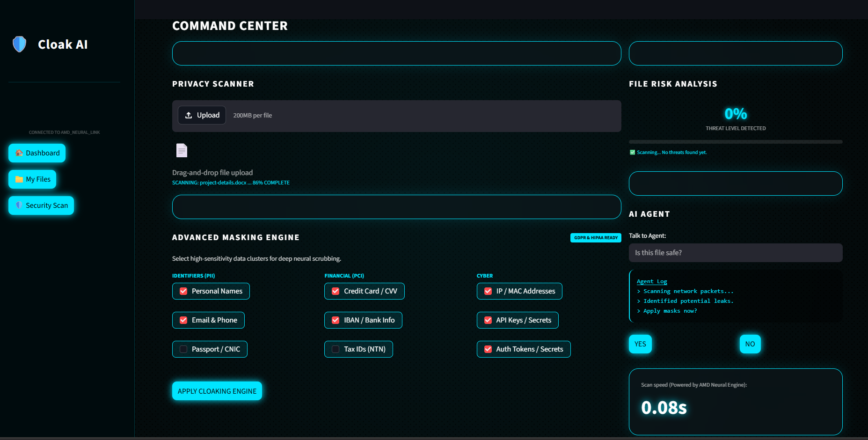Uncheck Auth Tokens / Secrets option

(x=488, y=349)
